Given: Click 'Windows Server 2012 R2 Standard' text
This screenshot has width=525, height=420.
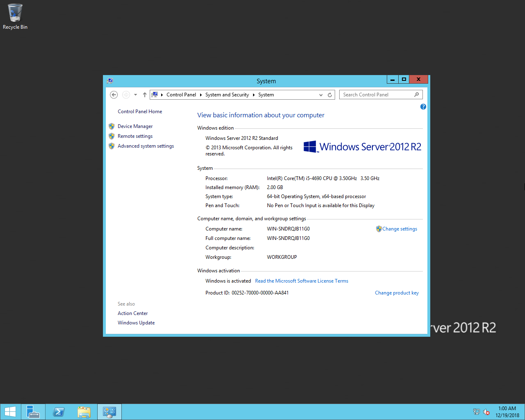Looking at the screenshot, I should [x=242, y=138].
